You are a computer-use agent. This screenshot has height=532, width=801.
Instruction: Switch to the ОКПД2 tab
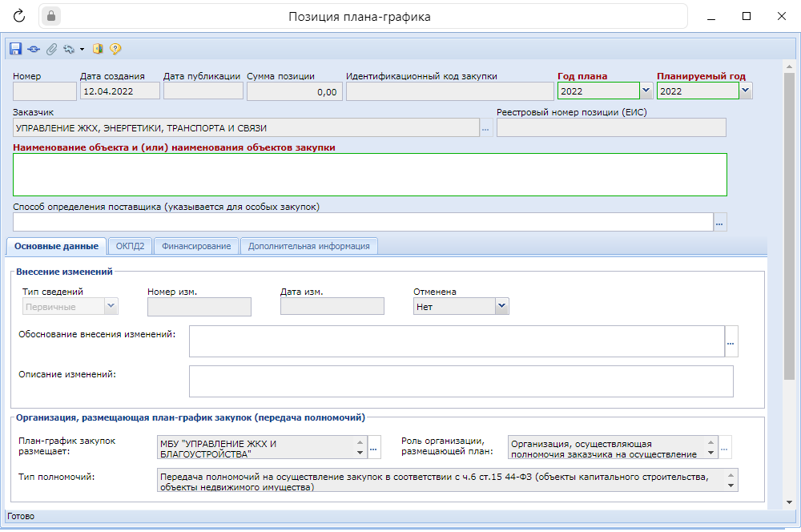click(130, 246)
